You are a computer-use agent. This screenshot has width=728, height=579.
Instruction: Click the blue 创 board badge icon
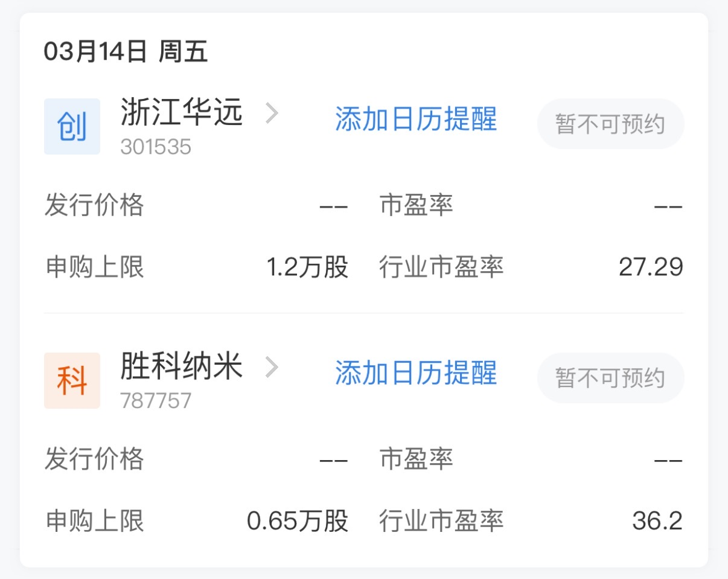tap(72, 127)
